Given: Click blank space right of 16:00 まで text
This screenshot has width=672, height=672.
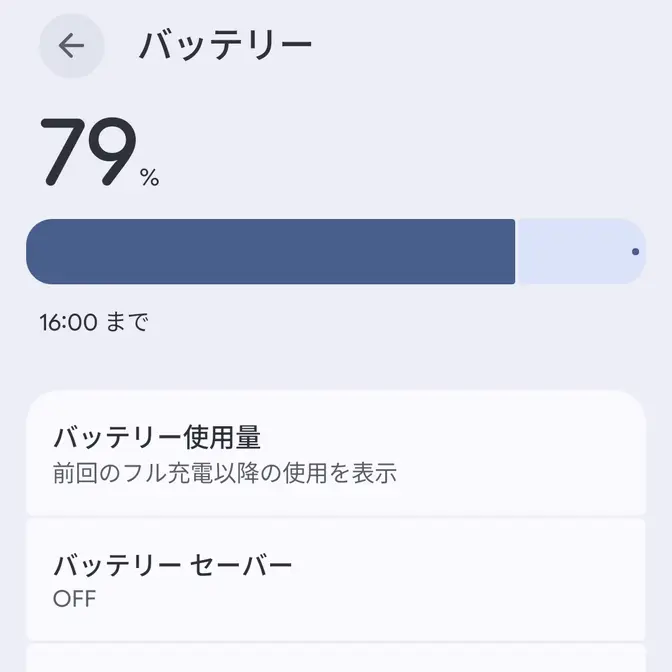Looking at the screenshot, I should click(400, 322).
